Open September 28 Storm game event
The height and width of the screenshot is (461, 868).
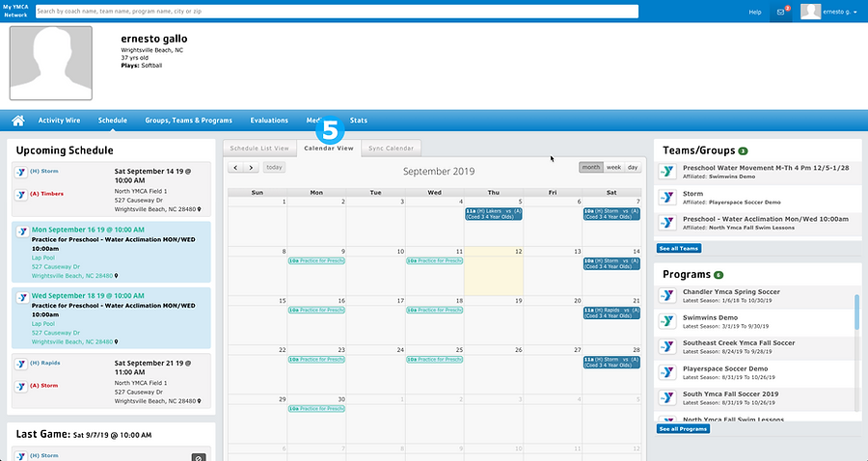click(611, 363)
